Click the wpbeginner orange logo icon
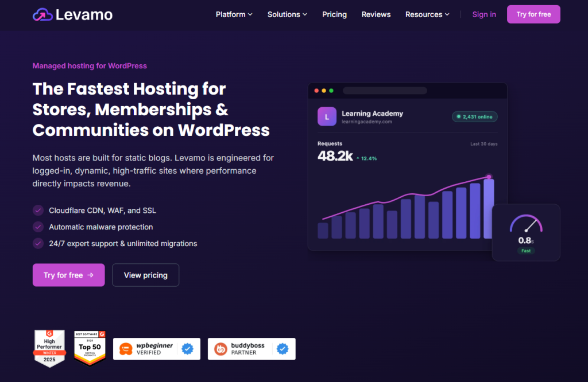Screen dimensions: 588x382 126,349
